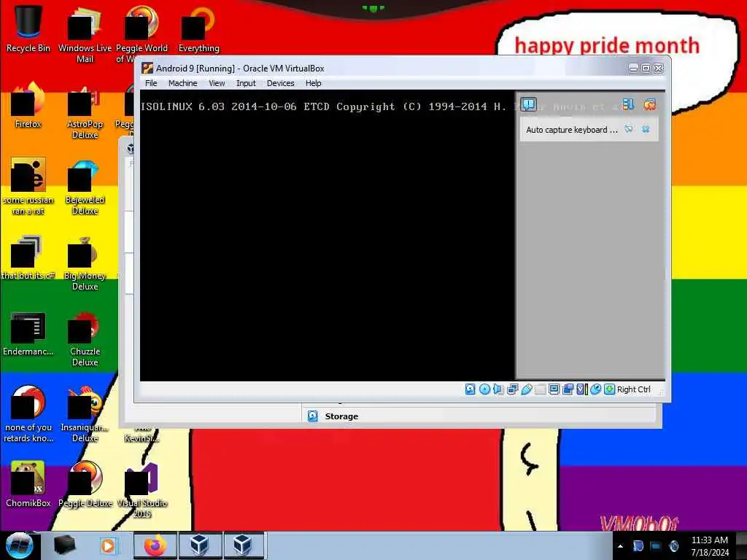Select the ChomikBox desktop icon
This screenshot has height=560, width=747.
tap(28, 485)
